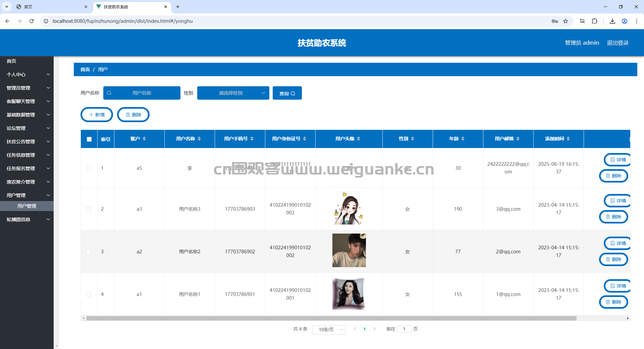Go to next page arrow
This screenshot has height=349, width=644.
pos(374,329)
